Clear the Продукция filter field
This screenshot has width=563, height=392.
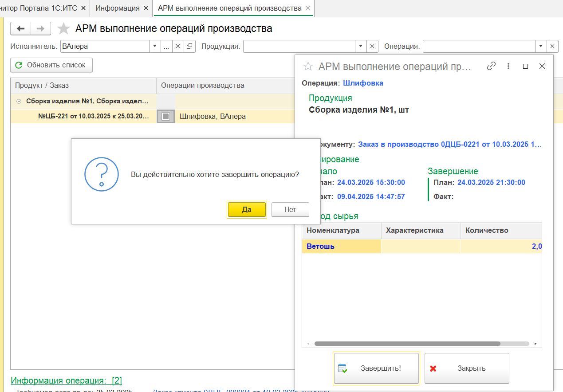(x=372, y=46)
